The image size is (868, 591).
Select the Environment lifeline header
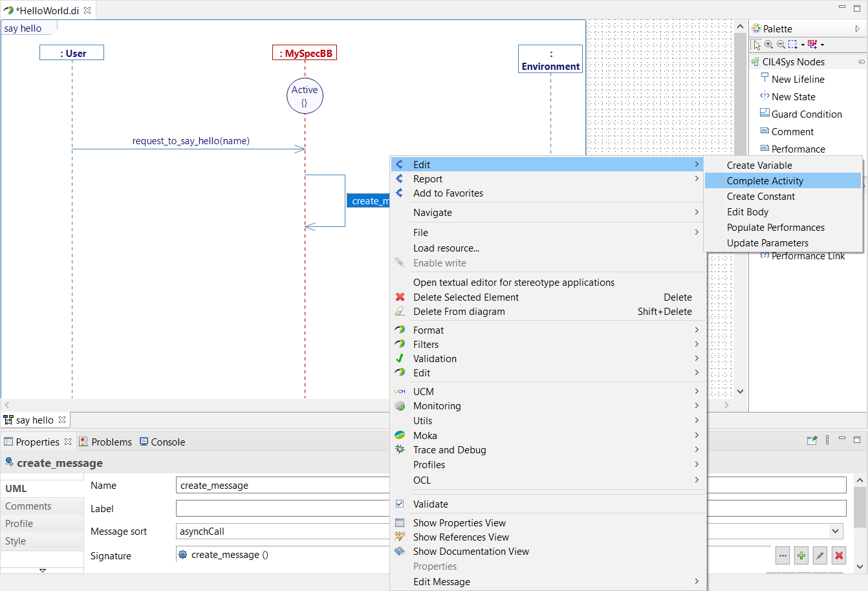(x=550, y=59)
